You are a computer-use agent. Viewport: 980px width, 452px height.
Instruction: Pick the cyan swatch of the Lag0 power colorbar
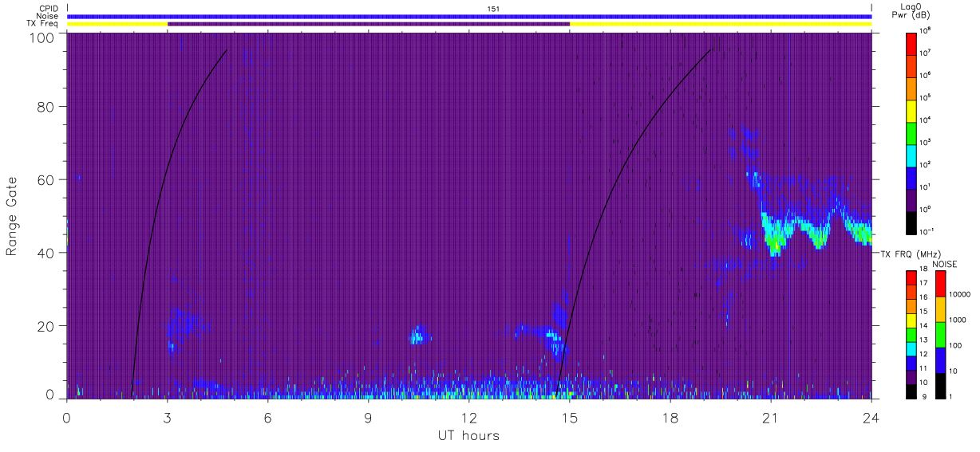pyautogui.click(x=912, y=155)
